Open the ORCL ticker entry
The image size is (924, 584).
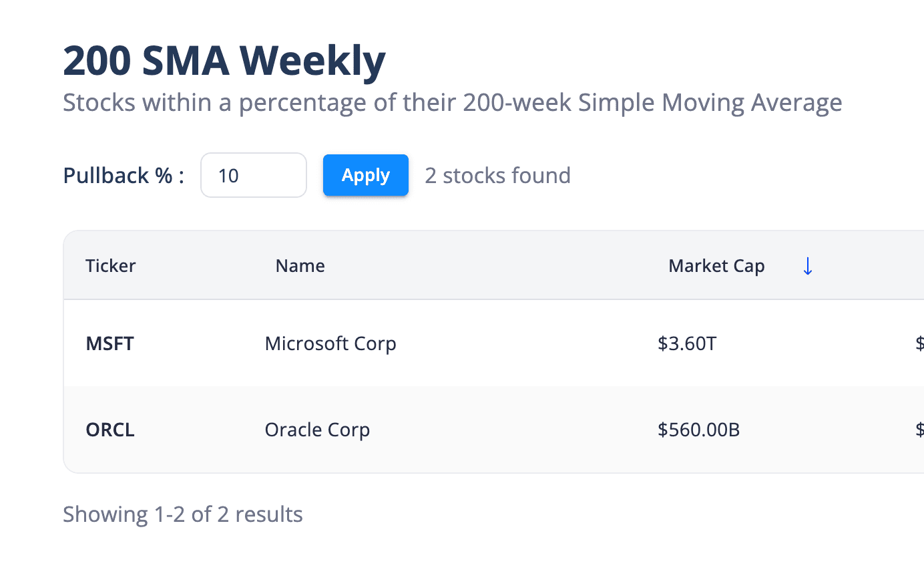tap(109, 430)
